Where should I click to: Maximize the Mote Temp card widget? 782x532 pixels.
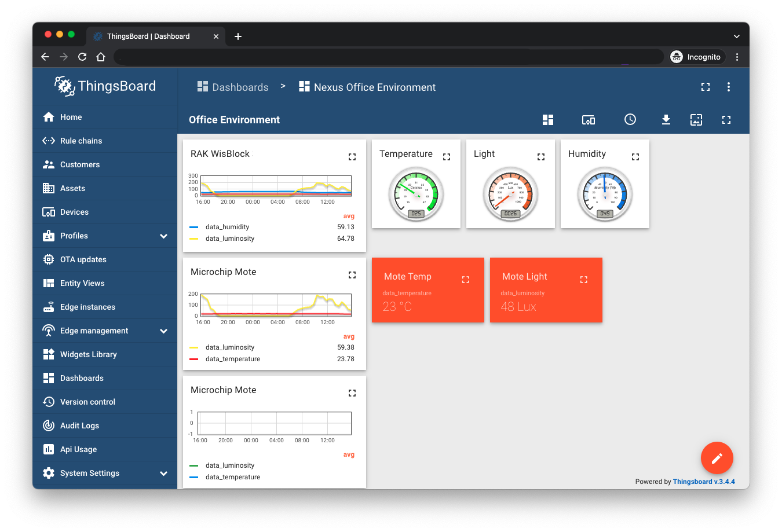coord(465,280)
